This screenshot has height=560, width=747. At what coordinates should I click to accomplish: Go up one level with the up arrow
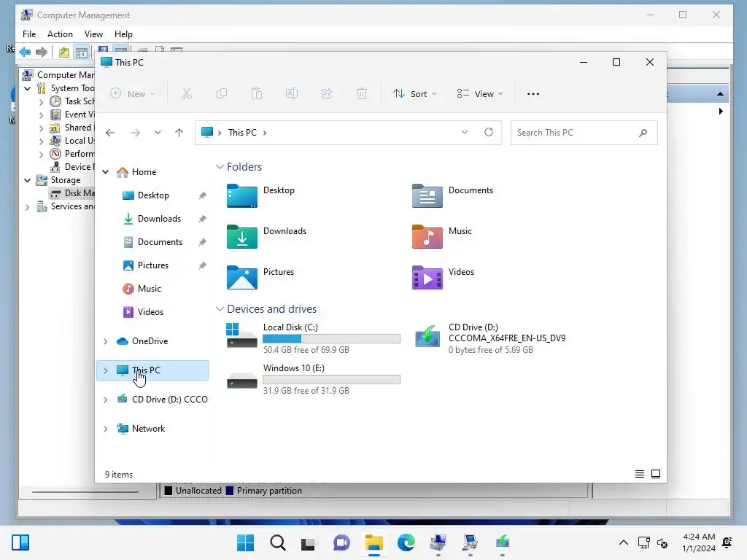tap(179, 133)
